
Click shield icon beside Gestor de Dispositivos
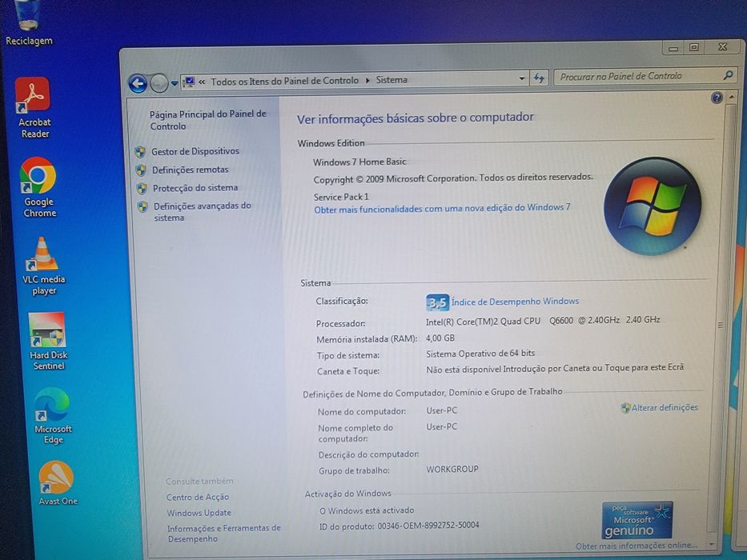pyautogui.click(x=140, y=152)
